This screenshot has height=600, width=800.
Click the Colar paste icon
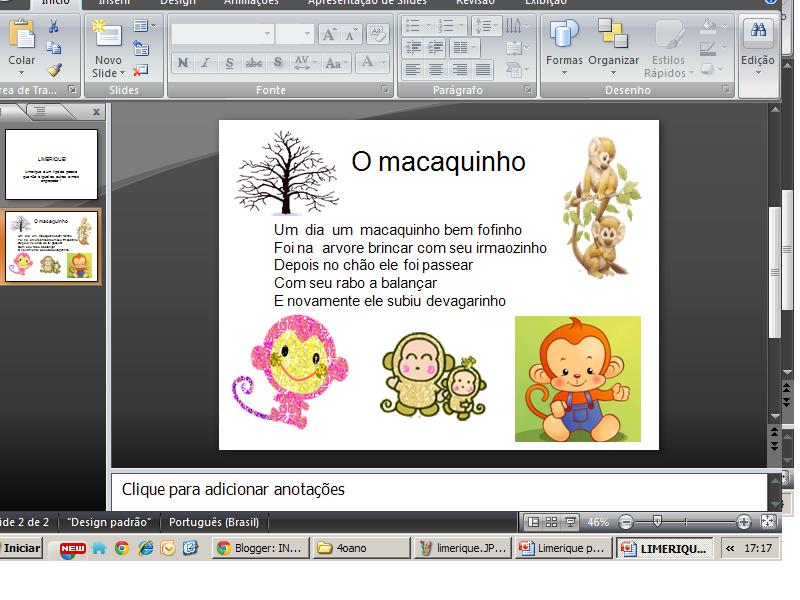(x=21, y=35)
